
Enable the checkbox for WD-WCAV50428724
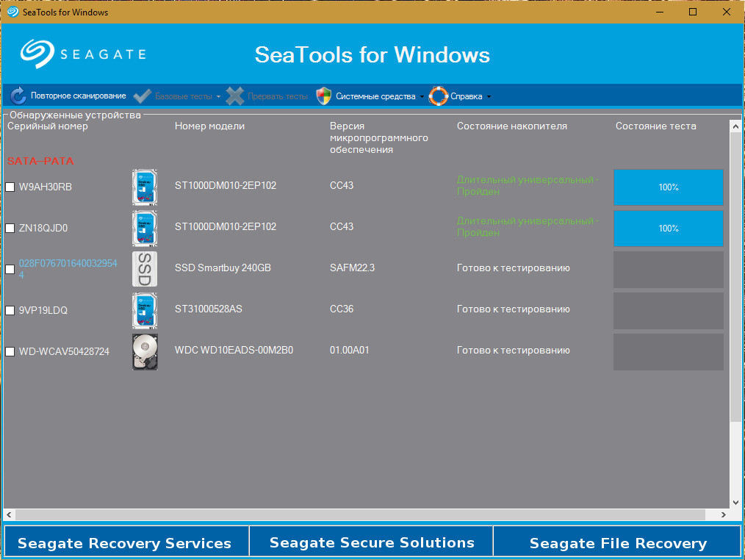tap(10, 352)
